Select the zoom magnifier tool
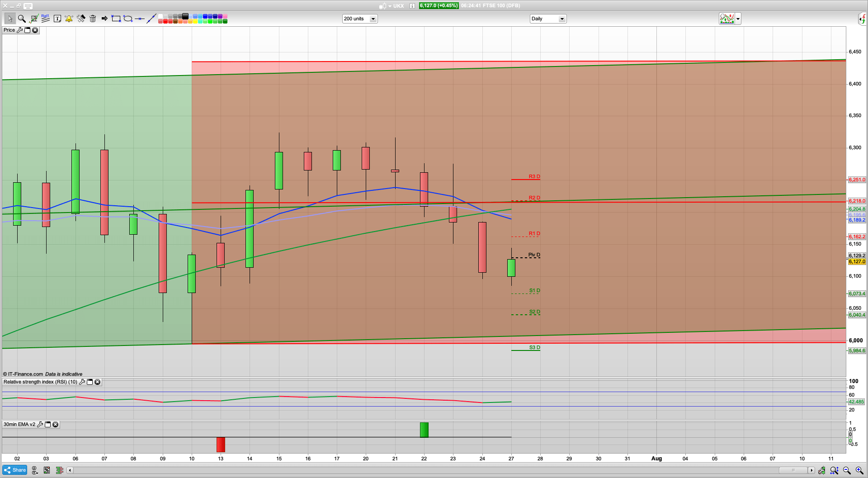Screen dimensions: 868x478 pyautogui.click(x=21, y=19)
